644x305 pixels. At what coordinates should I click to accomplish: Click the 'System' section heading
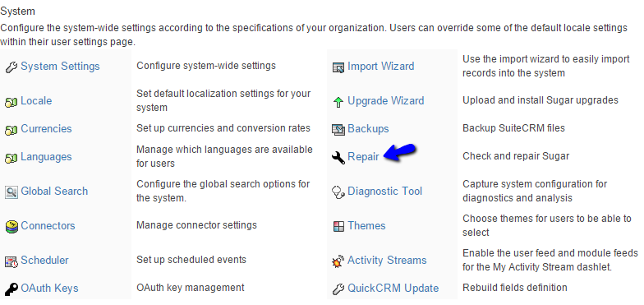click(x=18, y=12)
